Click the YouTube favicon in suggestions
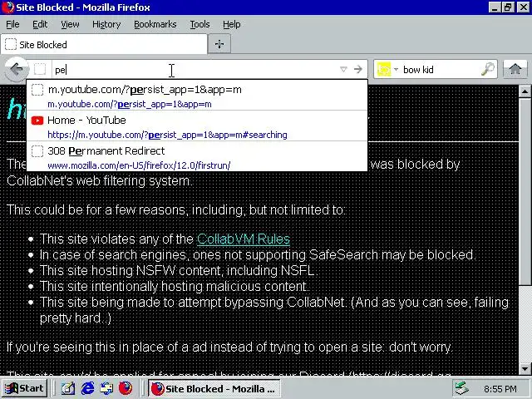This screenshot has height=399, width=532. [x=37, y=121]
